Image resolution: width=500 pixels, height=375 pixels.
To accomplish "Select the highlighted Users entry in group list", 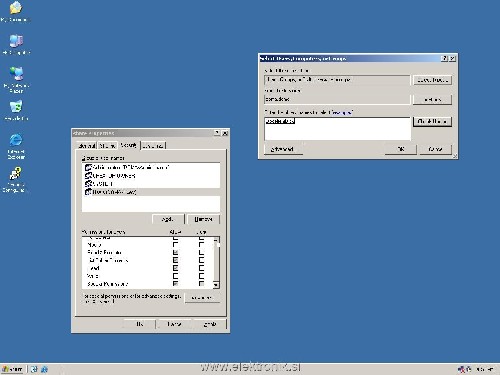I will 151,192.
